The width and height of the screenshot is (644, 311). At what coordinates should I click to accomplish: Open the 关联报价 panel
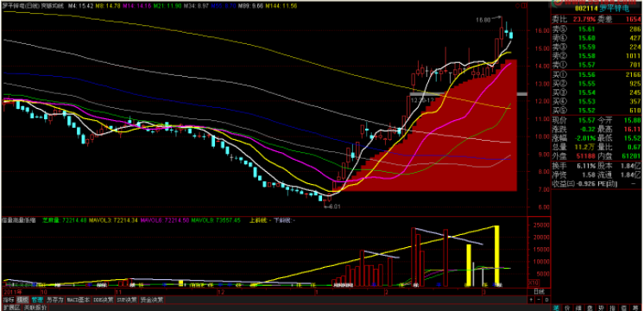pos(35,308)
